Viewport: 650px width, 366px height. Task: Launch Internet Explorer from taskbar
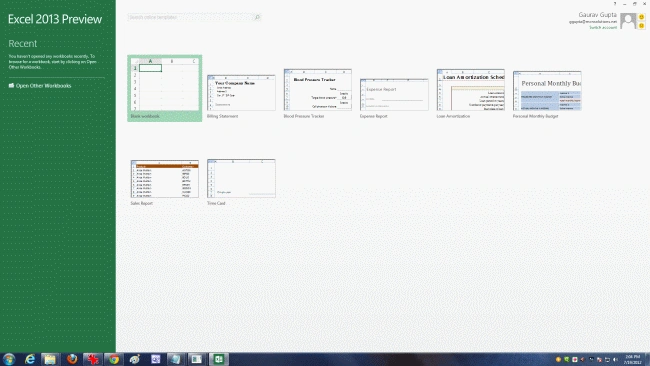click(x=30, y=359)
